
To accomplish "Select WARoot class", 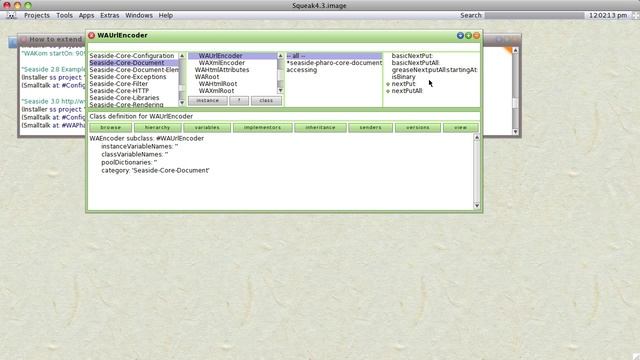I will [x=232, y=77].
